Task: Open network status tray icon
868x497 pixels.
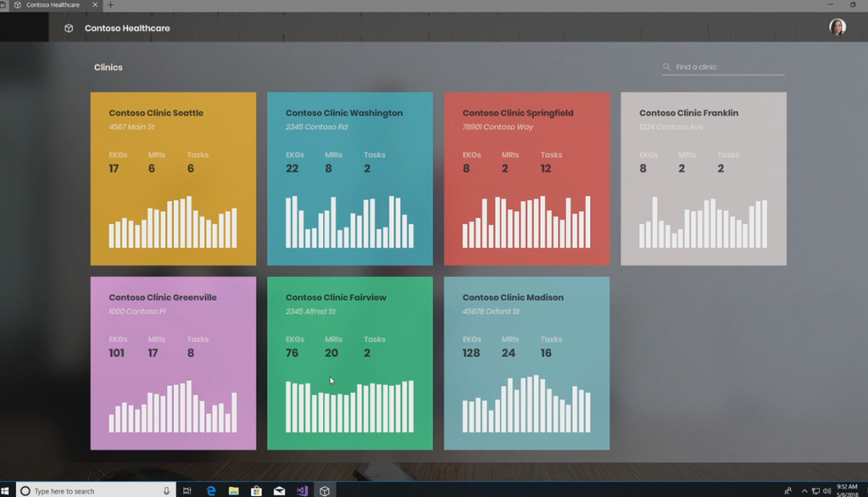Action: coord(815,491)
